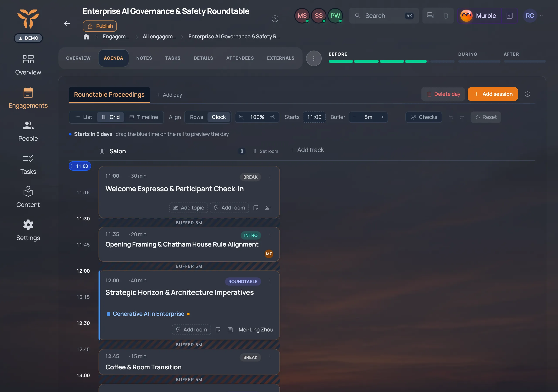Toggle the Checks option
Image resolution: width=558 pixels, height=392 pixels.
[x=424, y=117]
